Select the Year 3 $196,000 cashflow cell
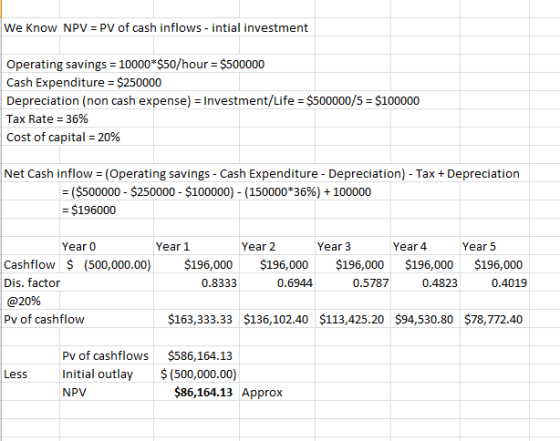 click(360, 265)
